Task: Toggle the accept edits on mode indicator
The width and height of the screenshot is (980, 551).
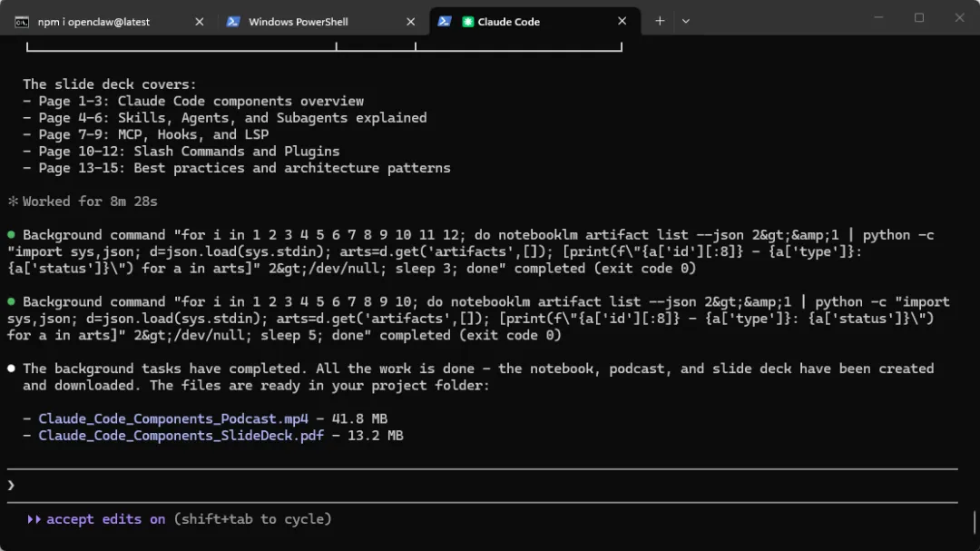Action: 105,519
